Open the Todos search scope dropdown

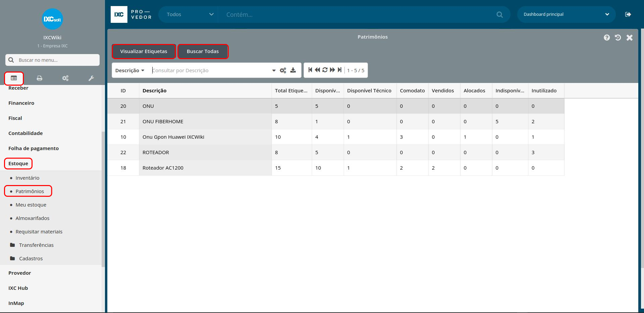tap(190, 14)
